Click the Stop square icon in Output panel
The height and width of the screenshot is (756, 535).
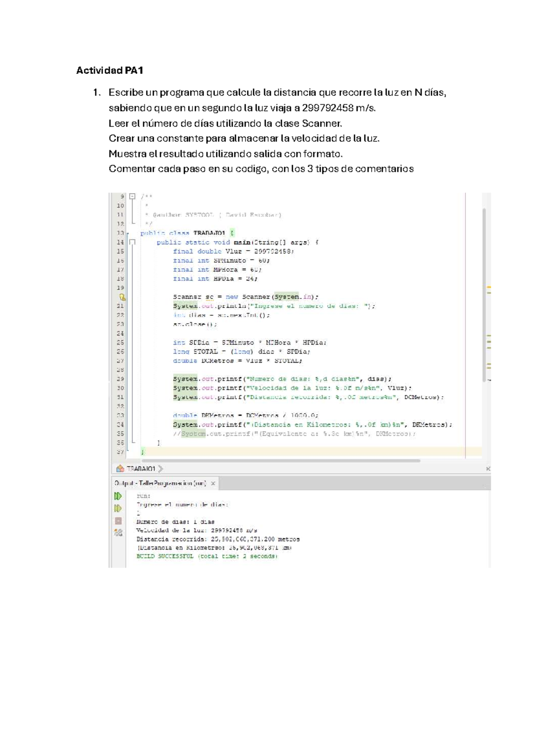click(118, 521)
